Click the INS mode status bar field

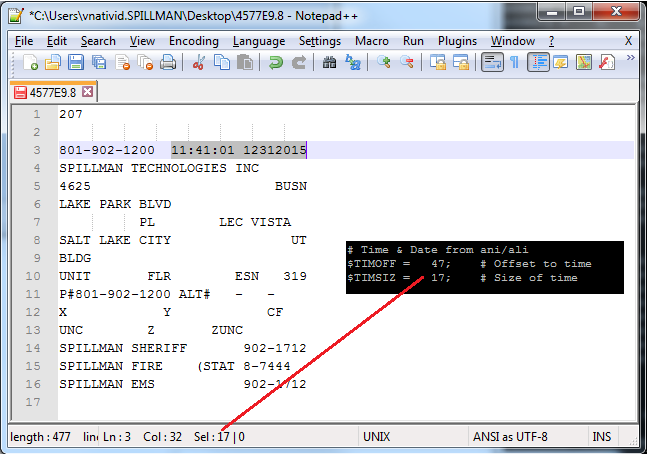[x=602, y=437]
